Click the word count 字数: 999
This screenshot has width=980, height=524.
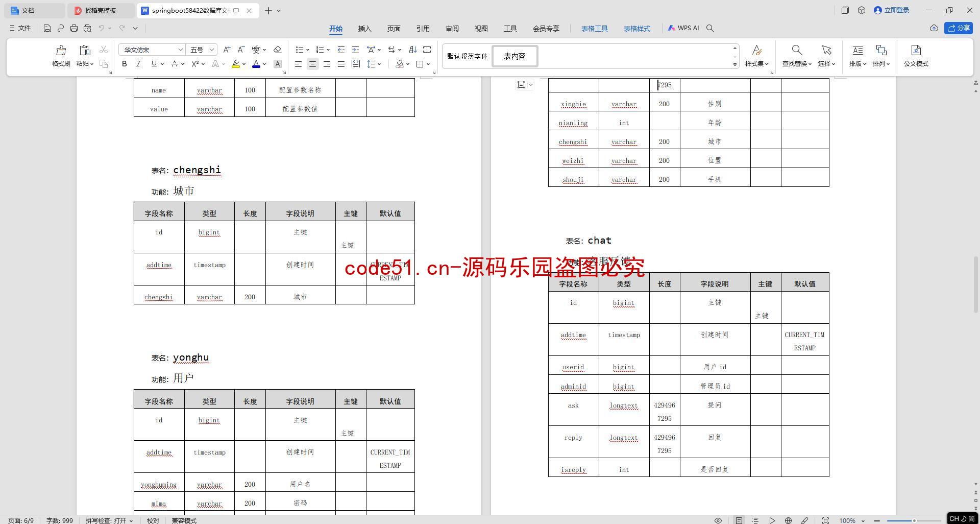[x=59, y=520]
